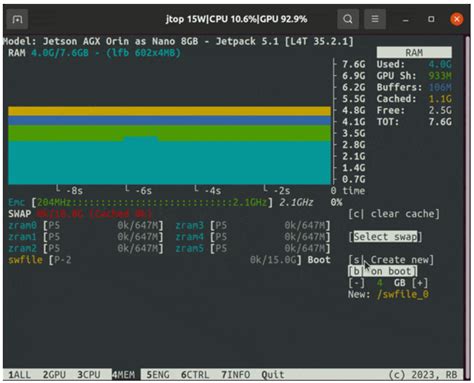Open the 6CTRL tab
The image size is (474, 383).
click(x=195, y=375)
